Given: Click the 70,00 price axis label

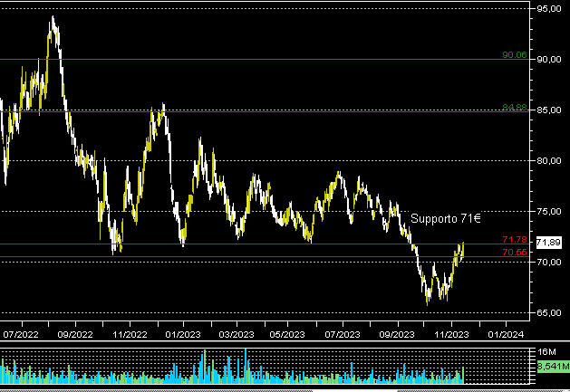Looking at the screenshot, I should tap(549, 262).
